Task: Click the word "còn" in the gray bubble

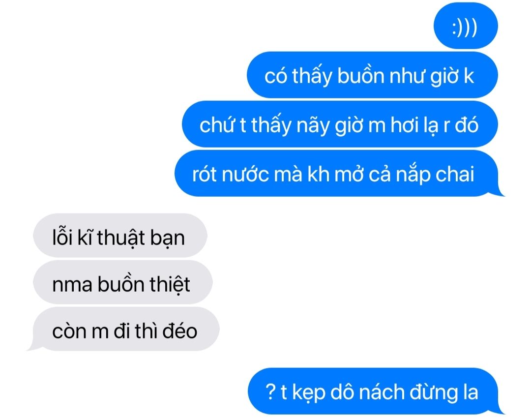Action: point(69,330)
